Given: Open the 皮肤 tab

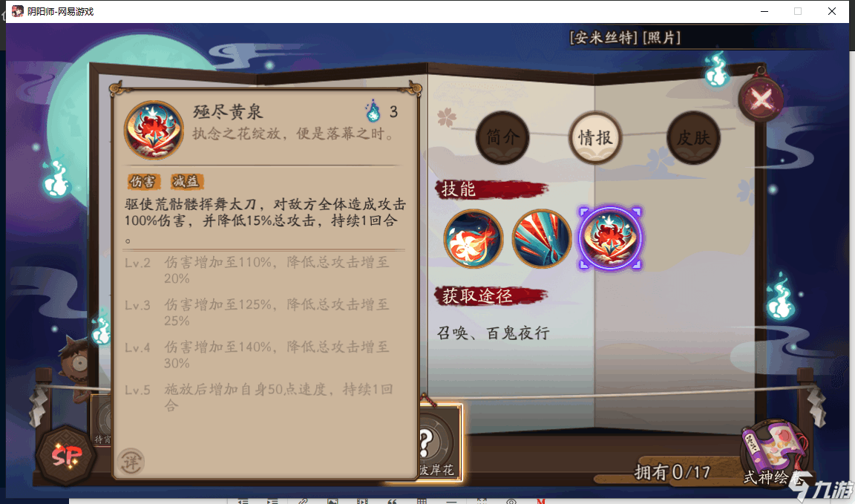Looking at the screenshot, I should [693, 137].
